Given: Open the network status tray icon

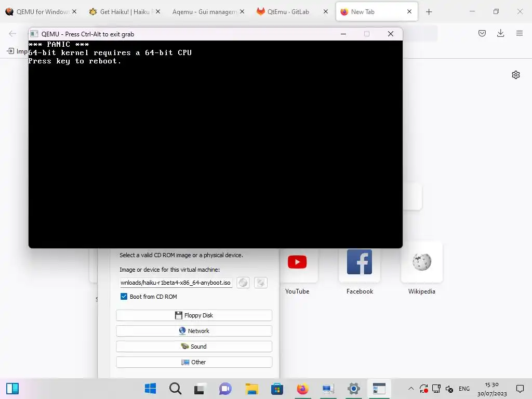Looking at the screenshot, I should click(436, 389).
